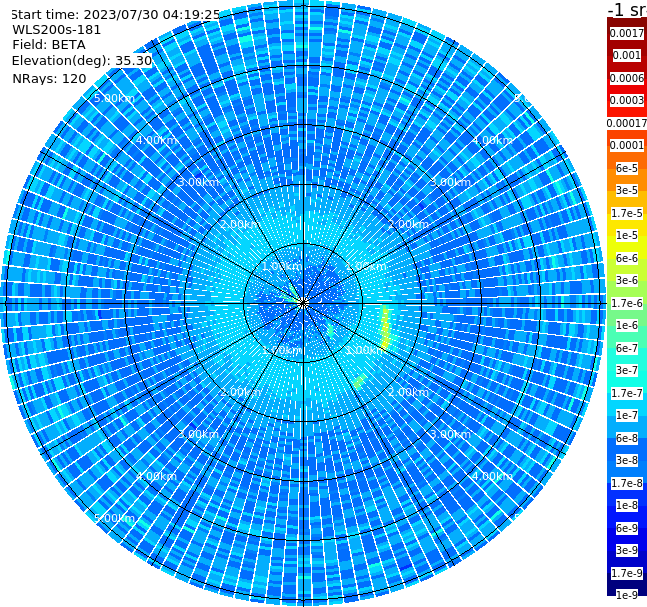Click the Start time 2023/07/30 04:19:25 label
This screenshot has height=607, width=647.
[116, 14]
